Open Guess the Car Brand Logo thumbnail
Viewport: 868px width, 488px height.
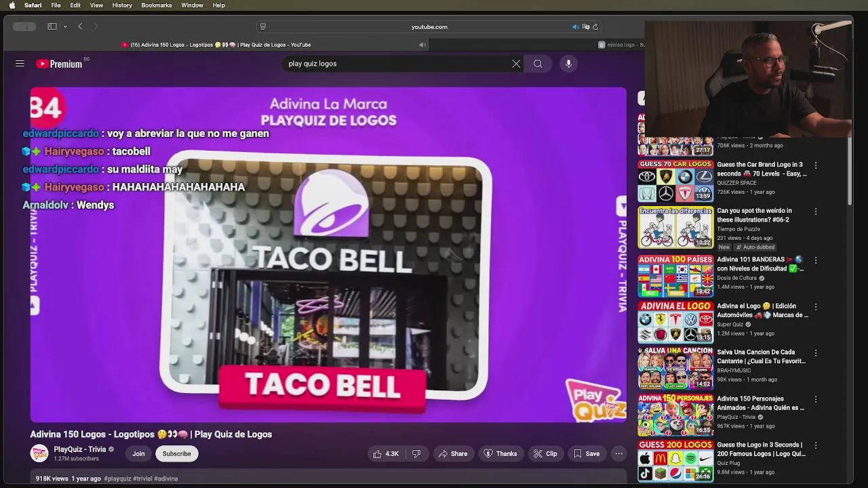pos(675,181)
